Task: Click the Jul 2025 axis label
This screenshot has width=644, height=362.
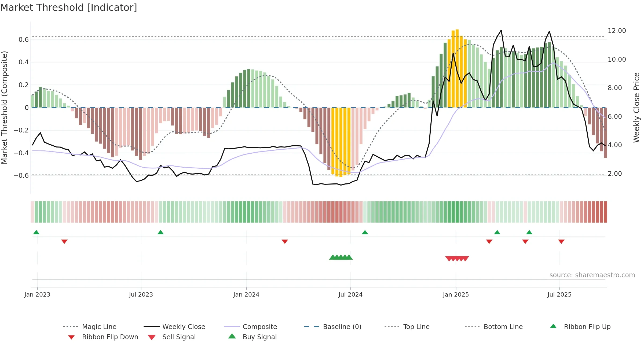Action: (x=559, y=295)
